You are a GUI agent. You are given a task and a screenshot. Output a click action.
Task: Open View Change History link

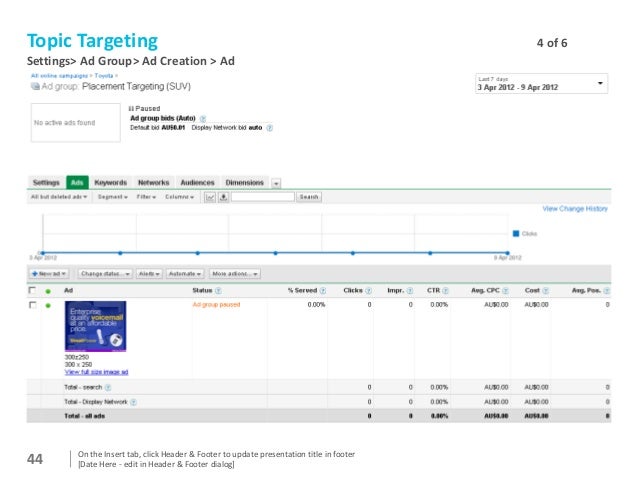[x=574, y=209]
